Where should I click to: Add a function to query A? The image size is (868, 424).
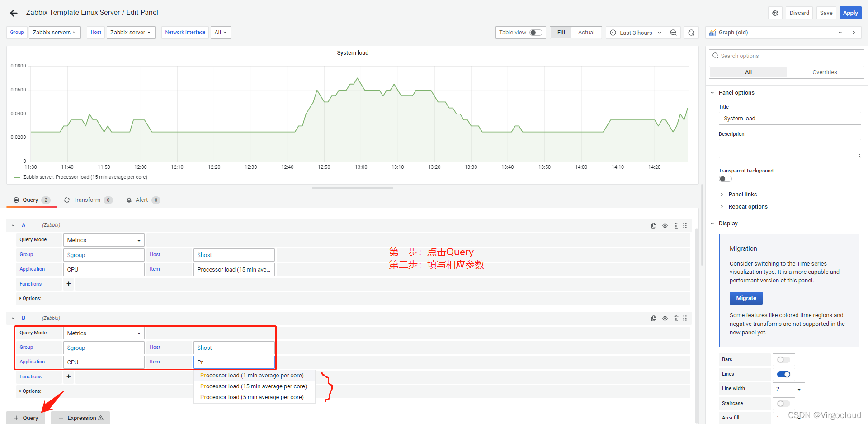pyautogui.click(x=69, y=284)
